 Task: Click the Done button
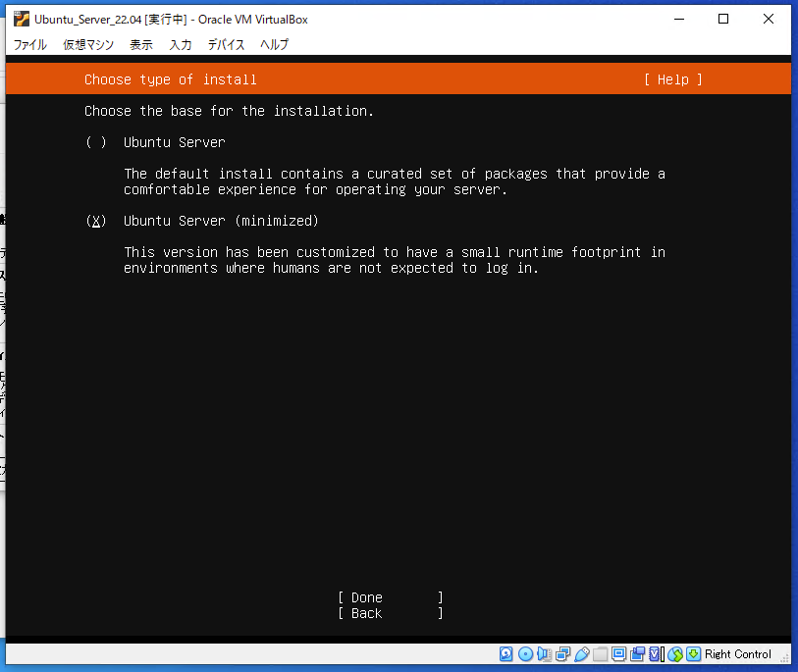391,597
